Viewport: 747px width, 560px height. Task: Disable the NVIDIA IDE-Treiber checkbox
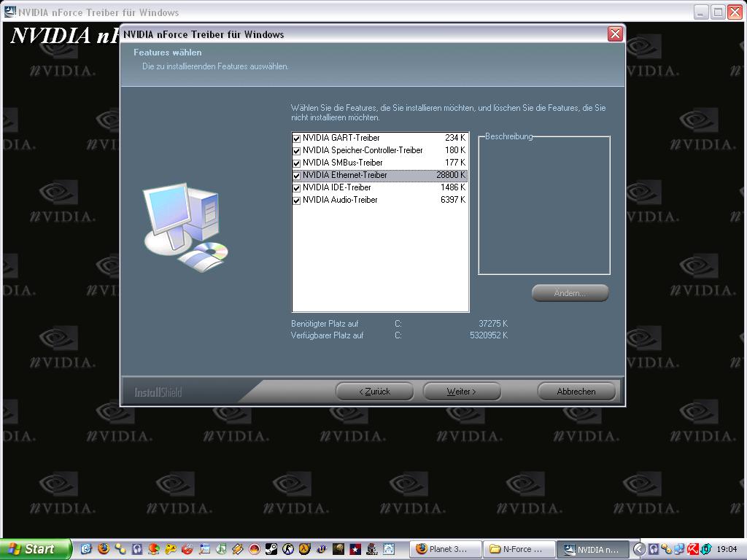coord(296,188)
